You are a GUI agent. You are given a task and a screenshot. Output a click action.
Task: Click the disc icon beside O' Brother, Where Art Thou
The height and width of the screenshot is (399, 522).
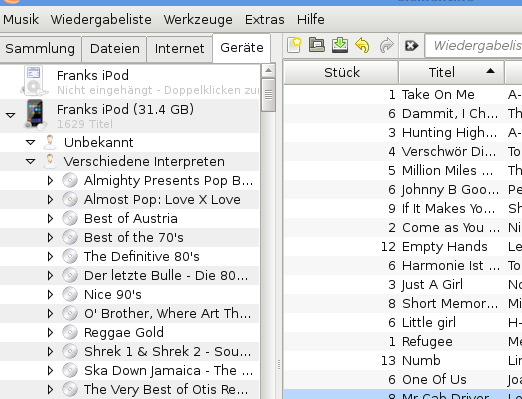[x=70, y=313]
